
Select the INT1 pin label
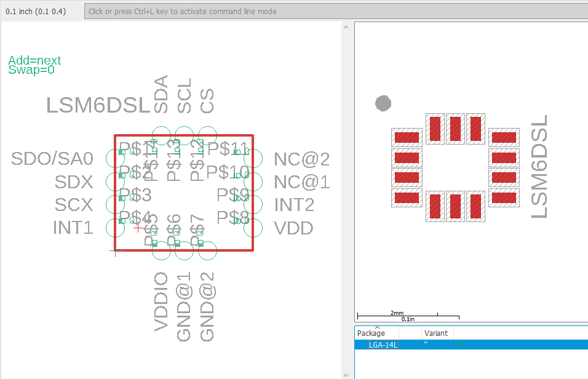click(73, 228)
